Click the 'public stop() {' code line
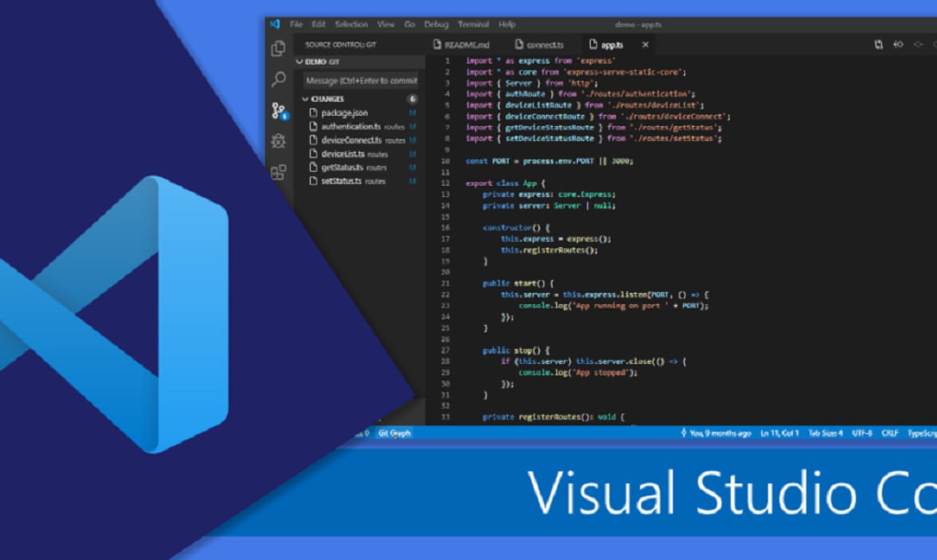This screenshot has height=560, width=937. pos(516,351)
